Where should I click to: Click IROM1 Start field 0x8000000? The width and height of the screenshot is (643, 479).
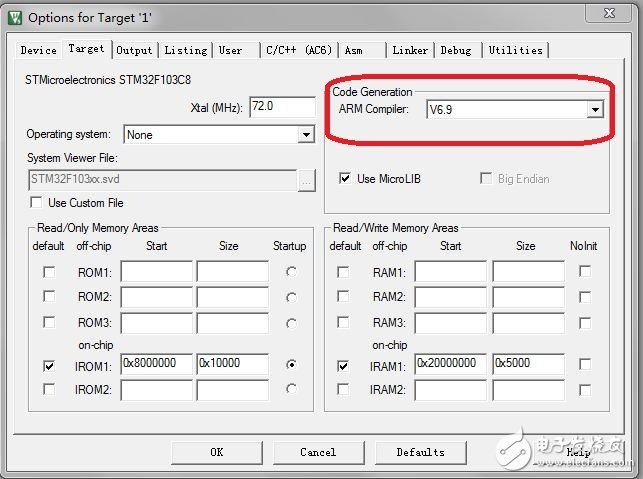(x=156, y=364)
